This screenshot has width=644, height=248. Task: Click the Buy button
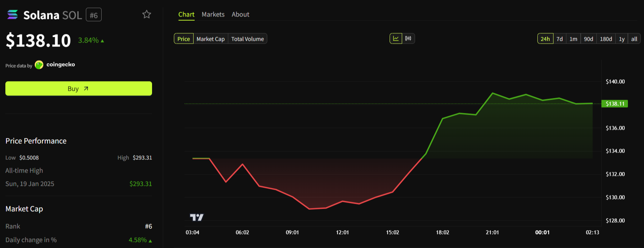tap(79, 89)
